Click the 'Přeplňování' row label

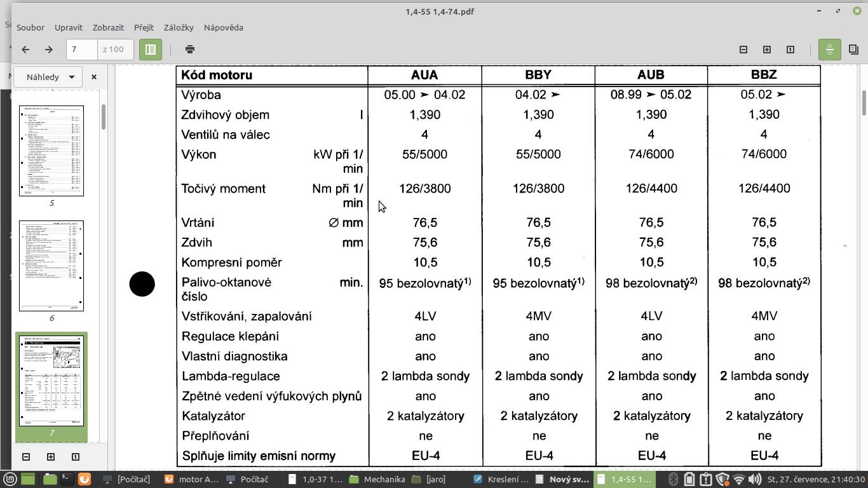point(215,436)
